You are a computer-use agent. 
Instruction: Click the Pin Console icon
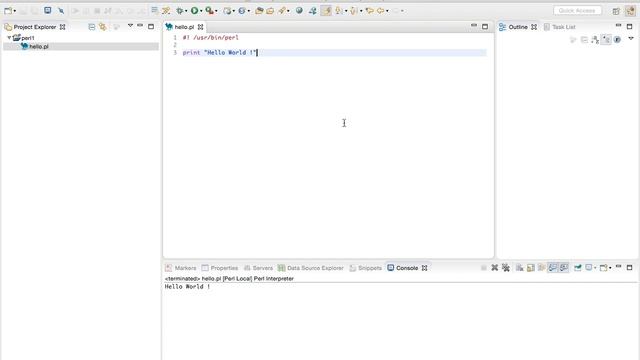tap(578, 268)
